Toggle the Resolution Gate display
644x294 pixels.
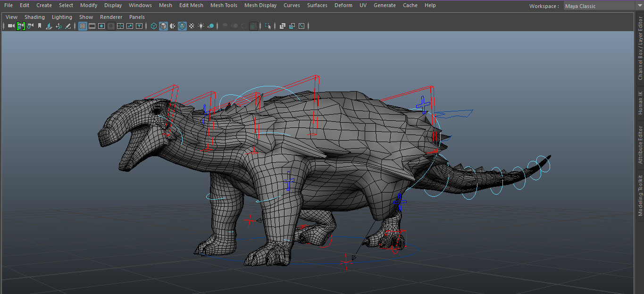point(100,26)
